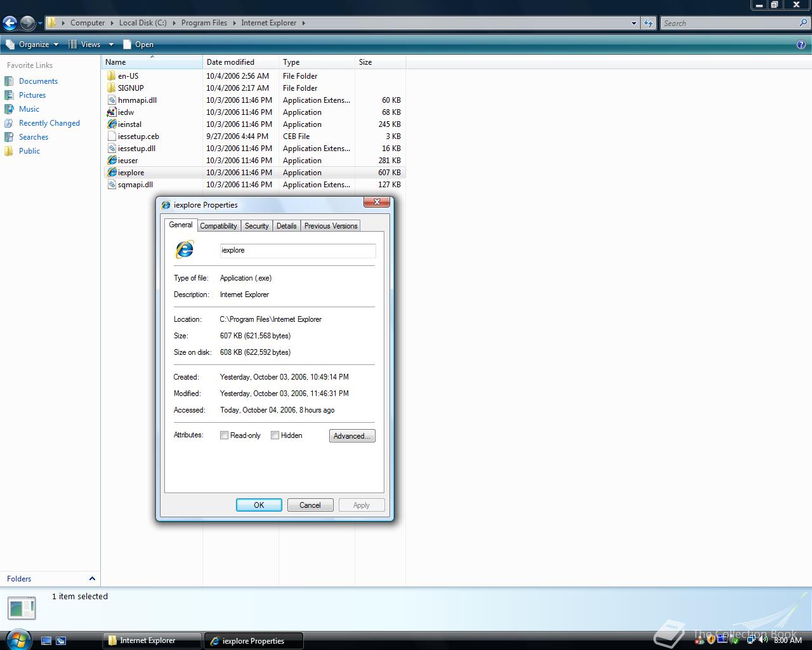Click the search magnifier icon
The width and height of the screenshot is (812, 650).
point(804,23)
